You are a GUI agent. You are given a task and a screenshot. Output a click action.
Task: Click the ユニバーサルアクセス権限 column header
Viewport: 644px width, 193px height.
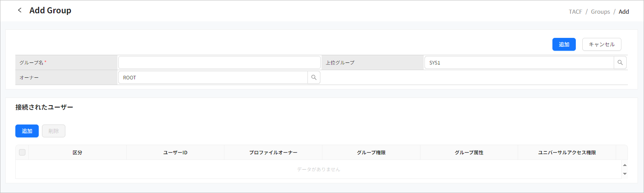[x=567, y=153]
